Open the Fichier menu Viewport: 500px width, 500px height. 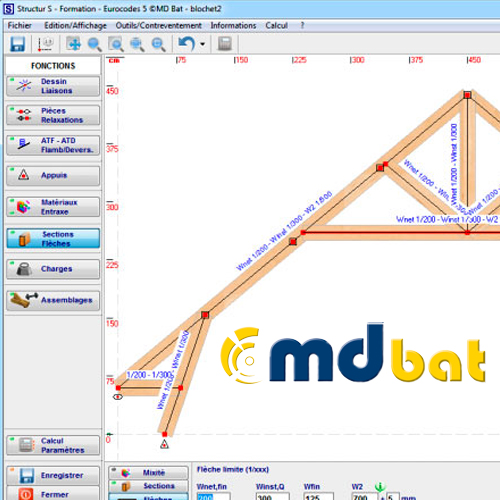pos(20,26)
